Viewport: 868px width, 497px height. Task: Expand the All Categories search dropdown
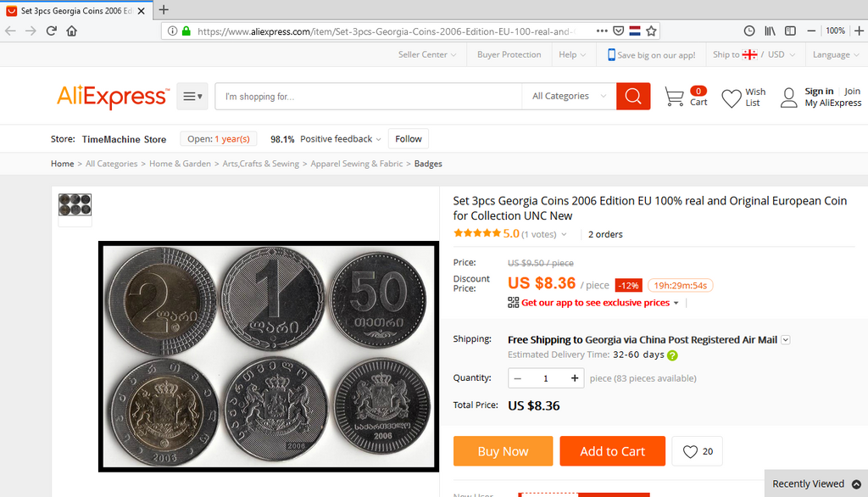[569, 97]
